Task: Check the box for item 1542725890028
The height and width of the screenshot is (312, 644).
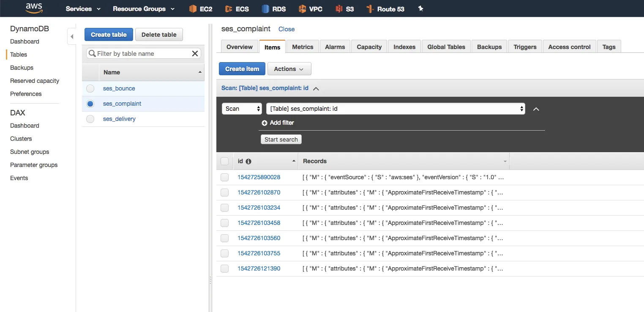Action: [x=224, y=178]
